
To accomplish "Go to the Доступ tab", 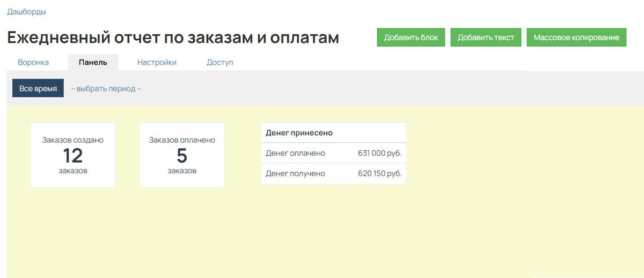I will pyautogui.click(x=220, y=62).
